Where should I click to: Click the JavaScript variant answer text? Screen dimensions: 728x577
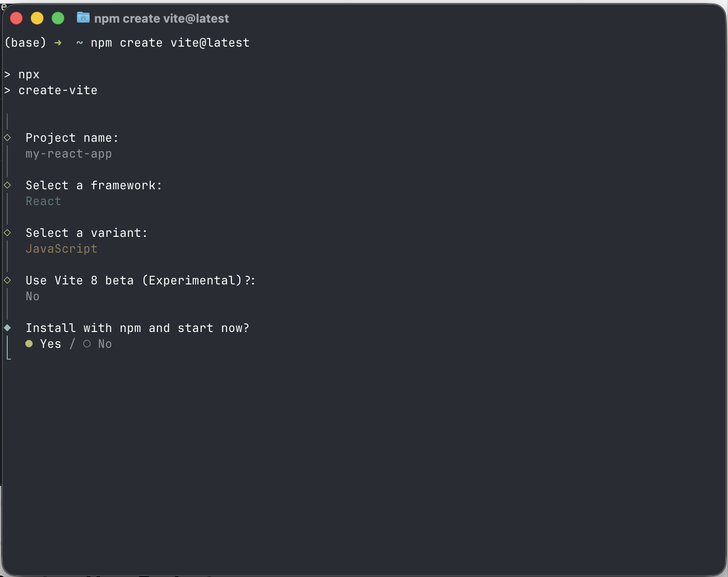point(61,249)
